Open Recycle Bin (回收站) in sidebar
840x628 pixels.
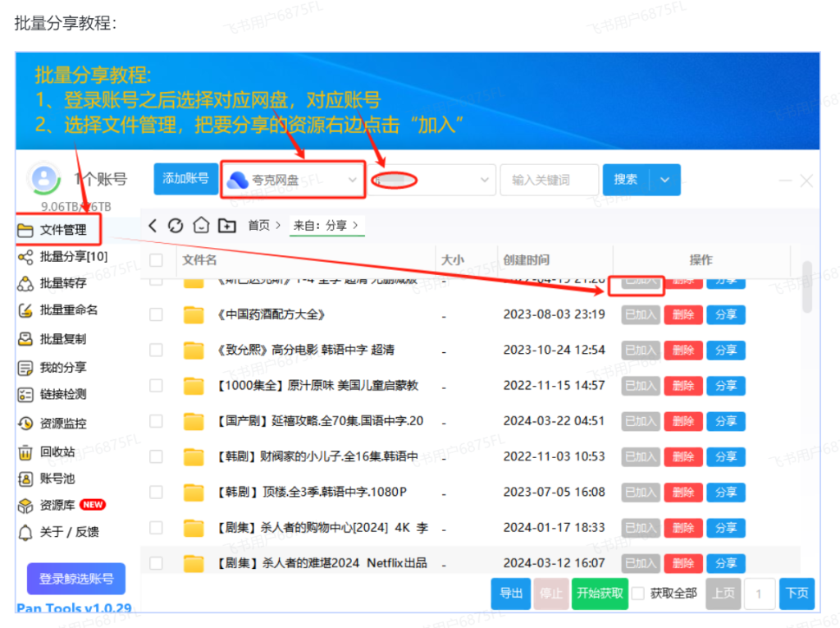pos(57,452)
